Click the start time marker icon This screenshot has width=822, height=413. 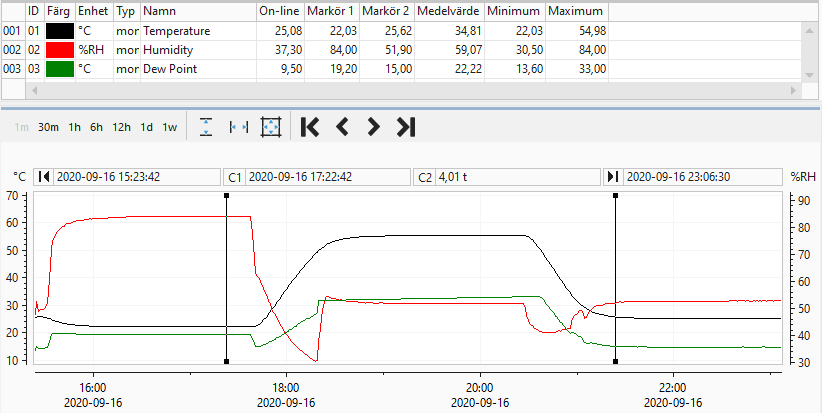tap(44, 177)
